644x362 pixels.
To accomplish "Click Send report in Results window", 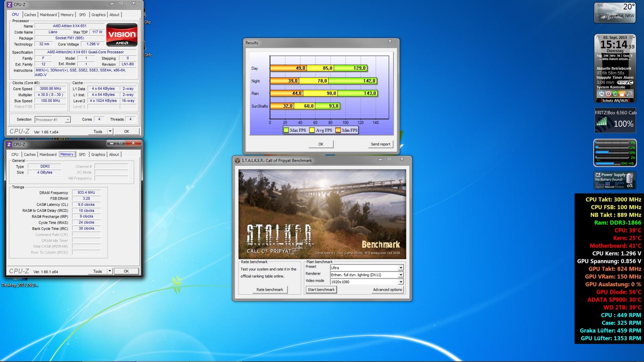I will 380,144.
